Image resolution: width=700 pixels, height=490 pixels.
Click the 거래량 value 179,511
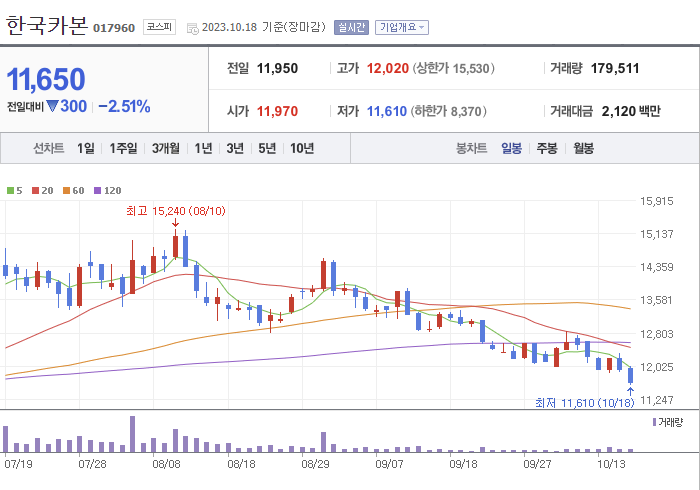click(615, 68)
